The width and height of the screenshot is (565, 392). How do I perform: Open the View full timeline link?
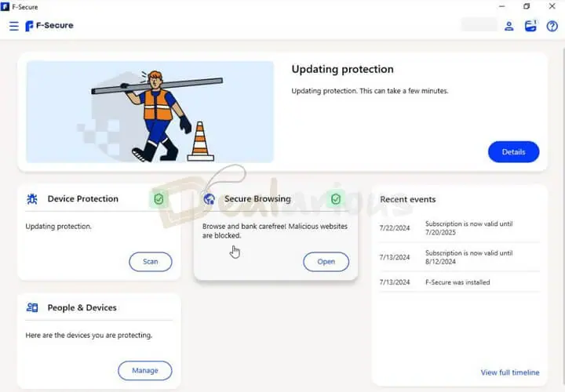click(x=509, y=372)
